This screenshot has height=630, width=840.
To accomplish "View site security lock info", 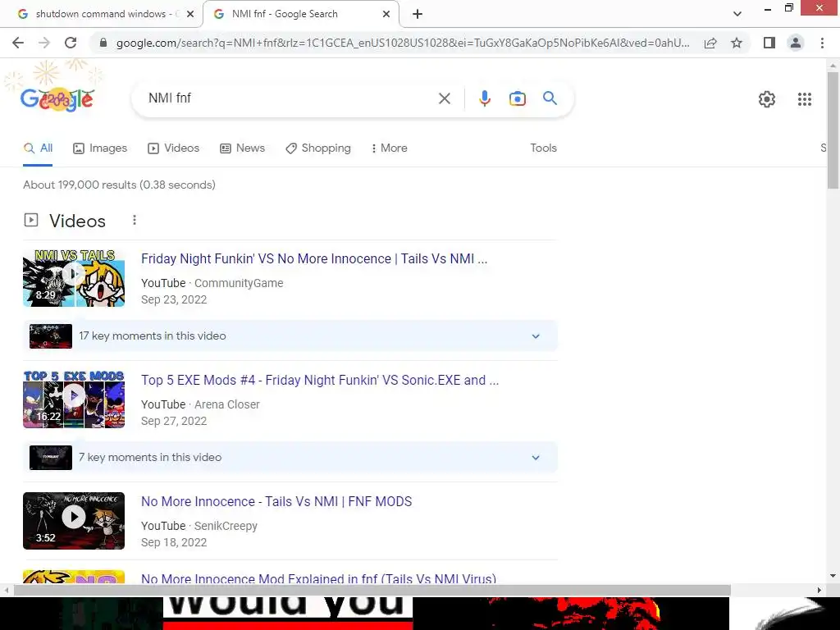I will (x=103, y=43).
